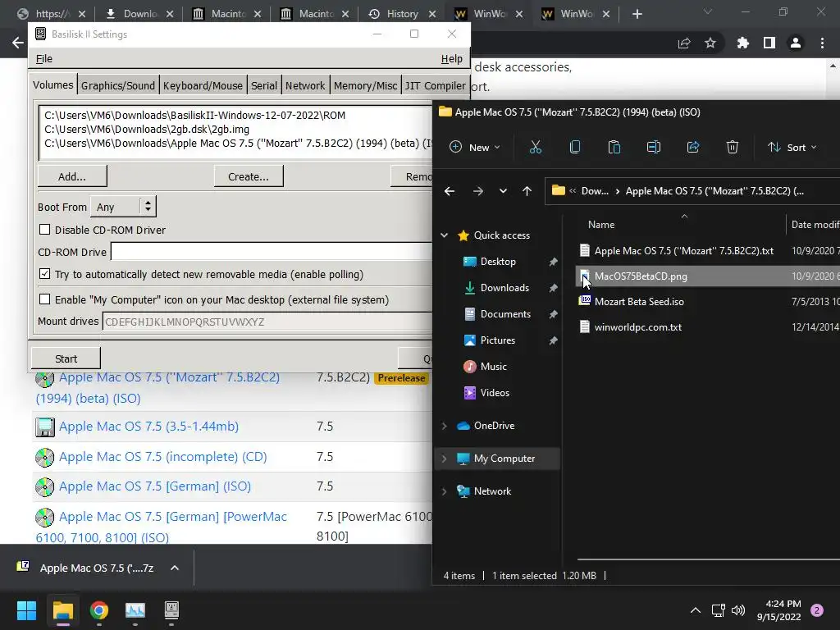Image resolution: width=840 pixels, height=630 pixels.
Task: Open Desktop in Quick access
Action: tap(498, 262)
